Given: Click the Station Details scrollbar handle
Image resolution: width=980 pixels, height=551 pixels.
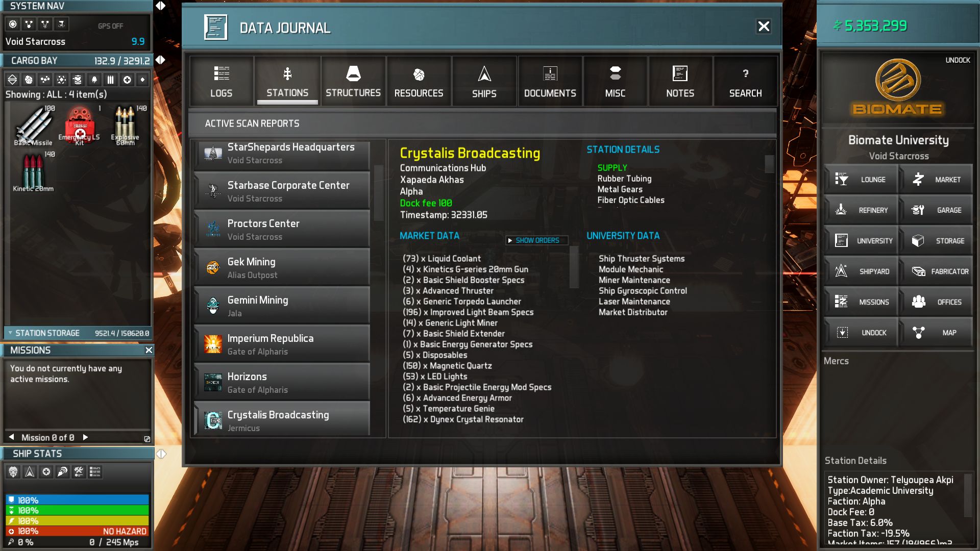Looking at the screenshot, I should coord(769,164).
